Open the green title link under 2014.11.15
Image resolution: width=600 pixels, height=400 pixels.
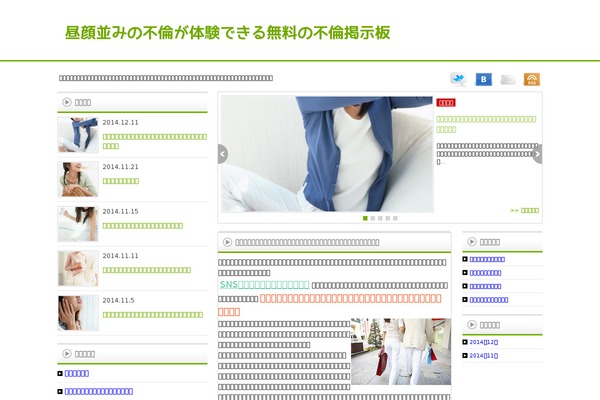142,226
